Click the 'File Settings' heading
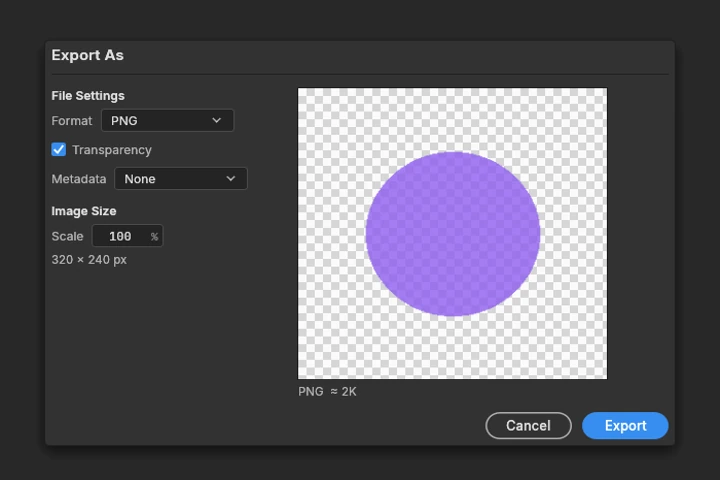This screenshot has width=720, height=480. (88, 96)
